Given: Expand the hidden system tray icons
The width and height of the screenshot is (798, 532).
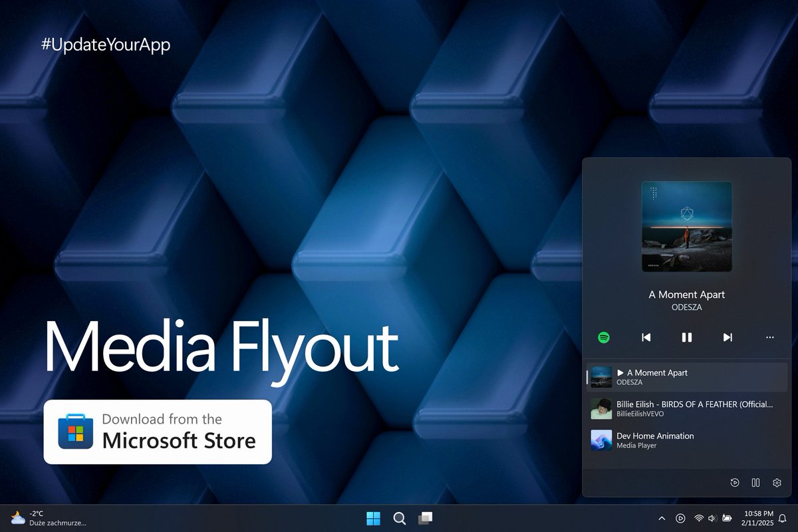Looking at the screenshot, I should pos(662,518).
